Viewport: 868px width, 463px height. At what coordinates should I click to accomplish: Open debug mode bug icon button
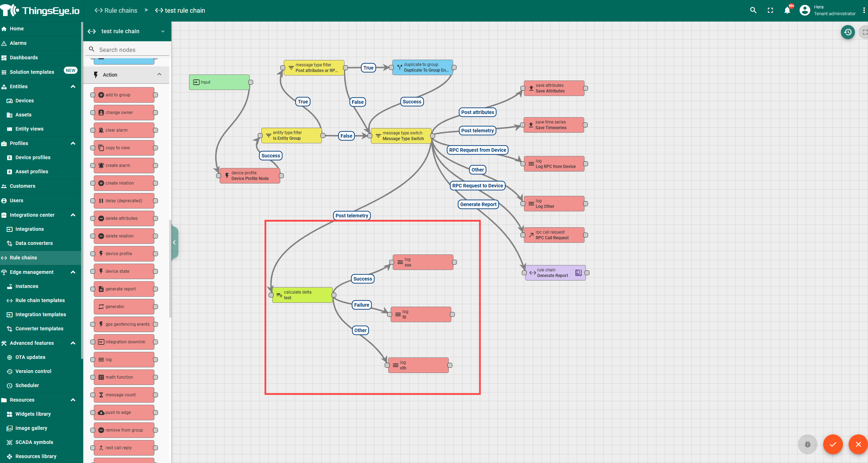click(807, 444)
